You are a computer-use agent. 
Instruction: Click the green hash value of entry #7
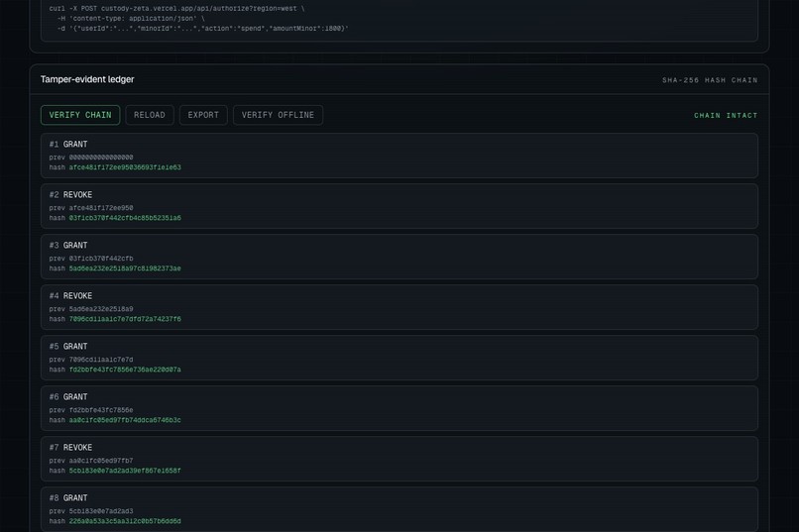tap(125, 471)
